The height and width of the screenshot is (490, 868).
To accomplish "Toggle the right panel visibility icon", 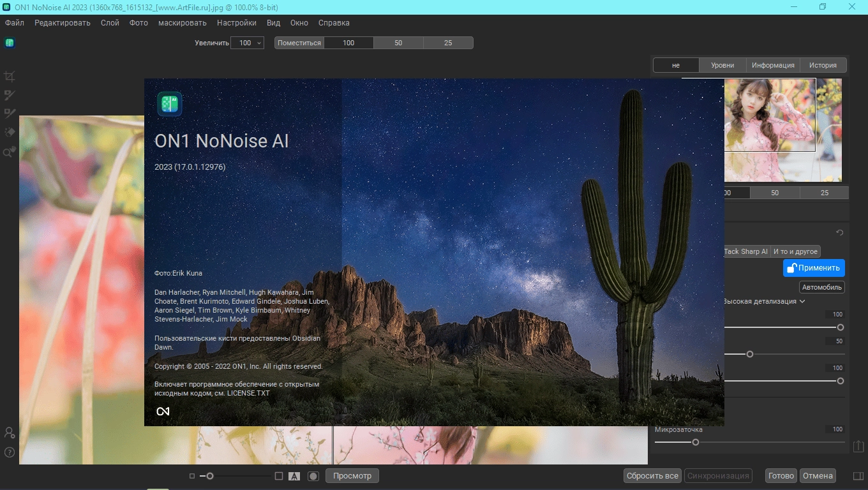I will tap(858, 476).
